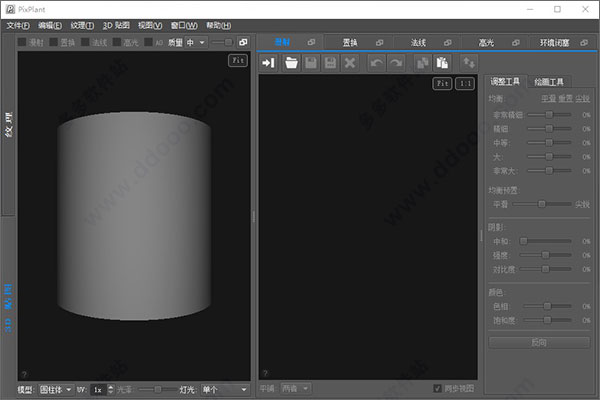Click the copy icon in texture toolbar

point(422,62)
